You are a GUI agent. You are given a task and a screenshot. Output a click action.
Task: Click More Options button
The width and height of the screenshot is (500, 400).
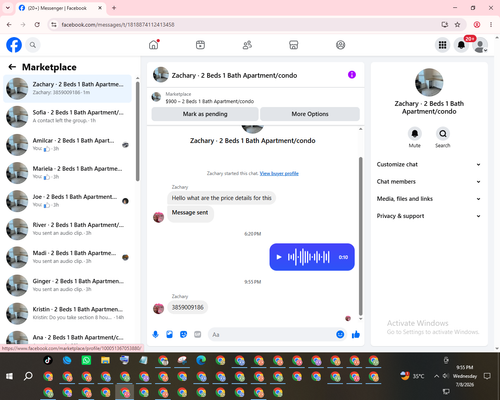tap(310, 114)
